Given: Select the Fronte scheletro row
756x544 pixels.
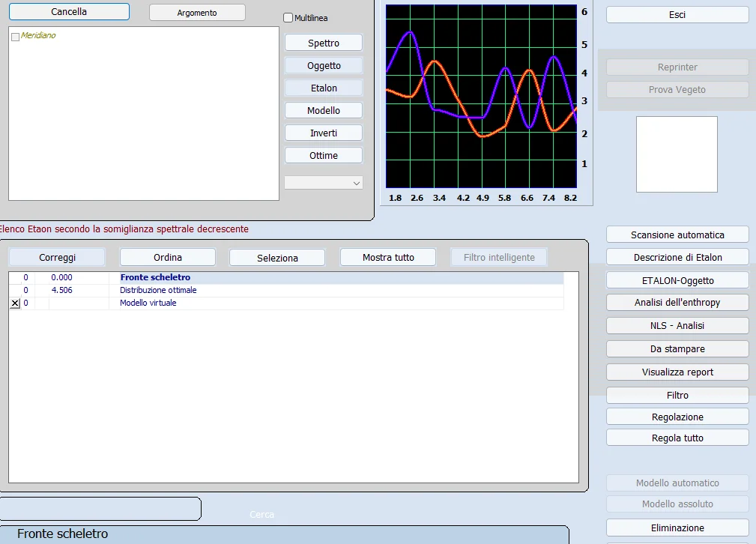Looking at the screenshot, I should click(155, 277).
